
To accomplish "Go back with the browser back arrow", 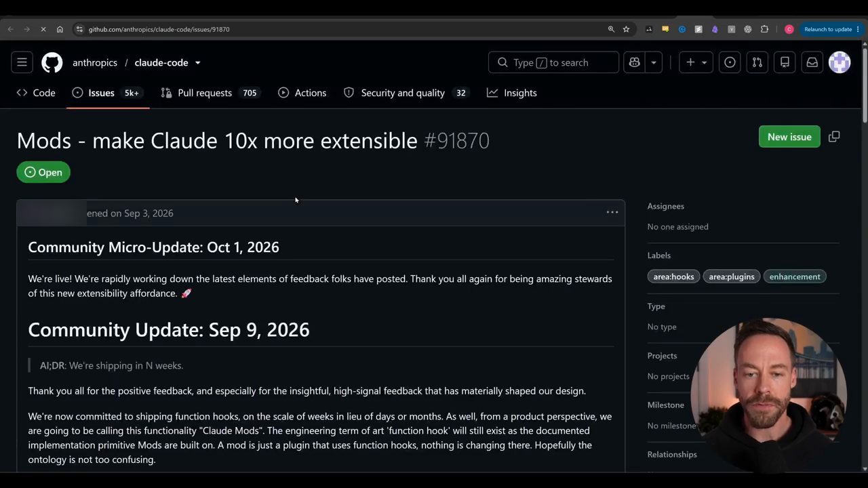I will click(x=10, y=29).
